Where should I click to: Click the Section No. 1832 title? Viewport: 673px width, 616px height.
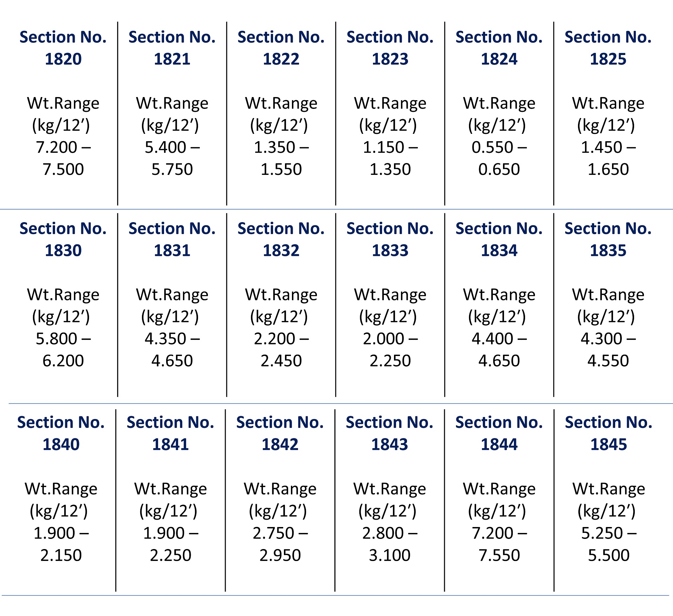click(281, 239)
